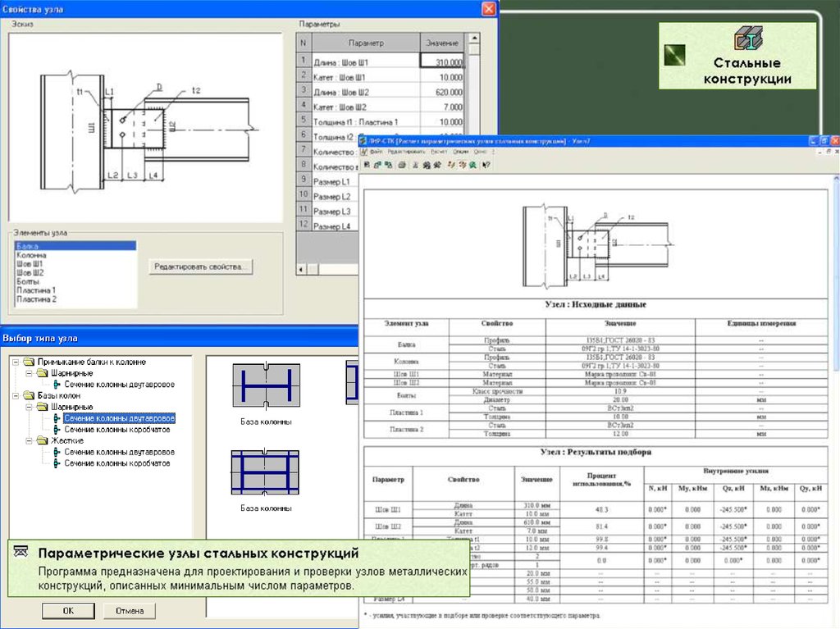Screen dimensions: 840x629
Task: Open the Опции menu
Action: pos(460,152)
